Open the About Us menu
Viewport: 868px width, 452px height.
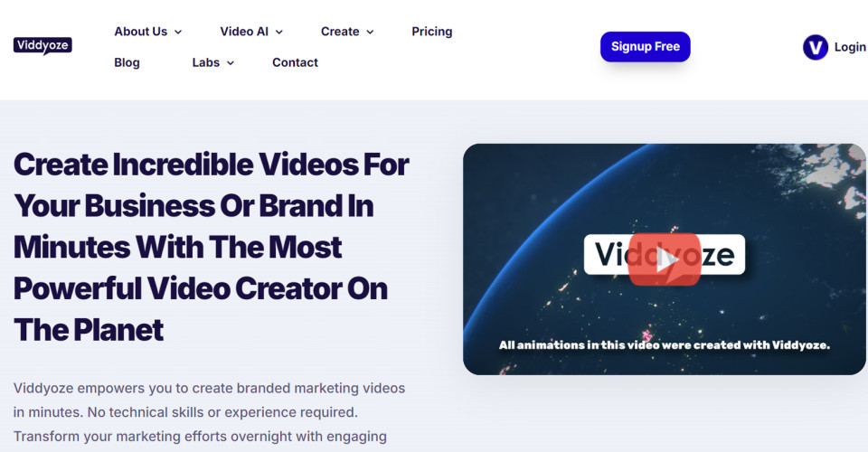click(x=141, y=32)
